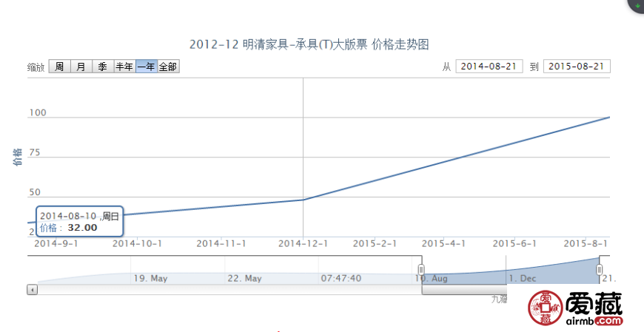Click the navigator label 1. Dec
This screenshot has width=644, height=332.
click(x=523, y=278)
